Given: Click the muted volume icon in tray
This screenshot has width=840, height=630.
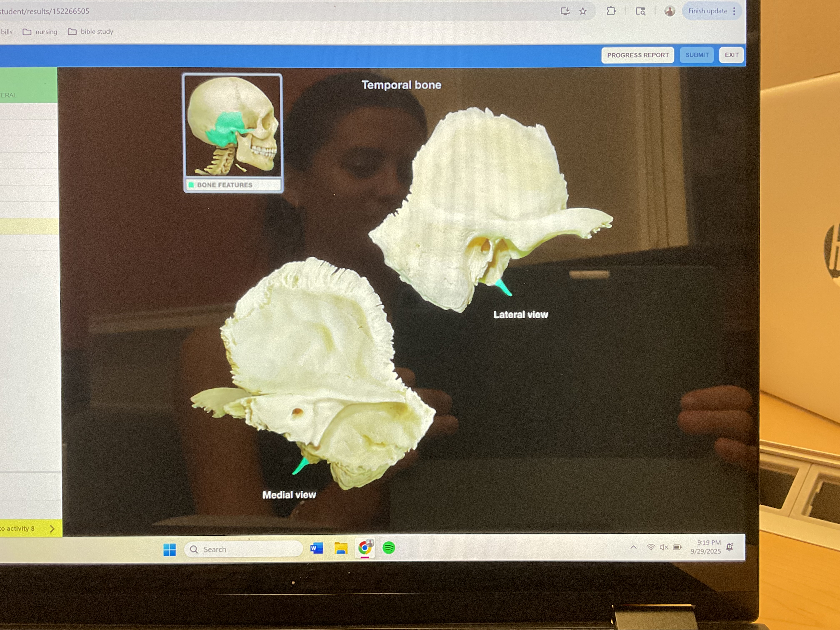Looking at the screenshot, I should click(x=663, y=547).
